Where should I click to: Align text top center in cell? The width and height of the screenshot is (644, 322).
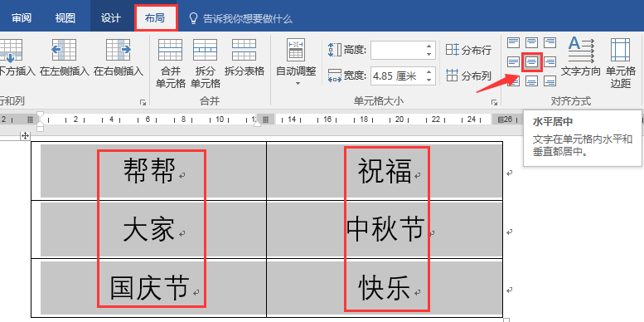(x=532, y=42)
